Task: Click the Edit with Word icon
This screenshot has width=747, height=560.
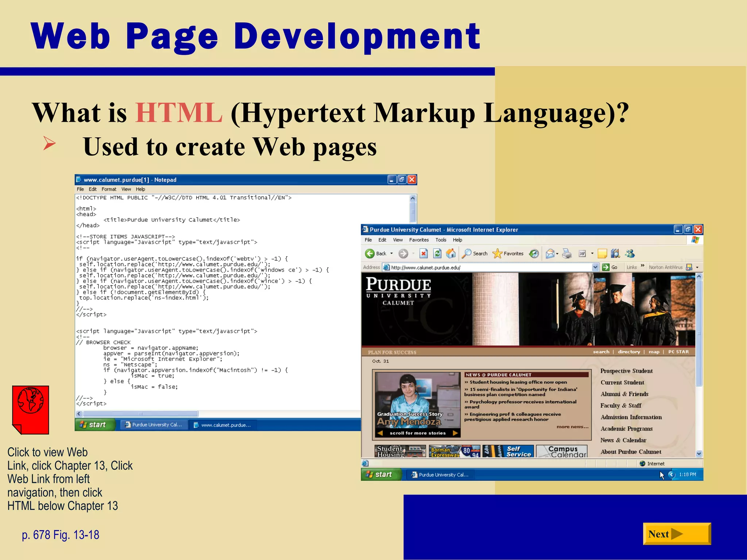Action: pyautogui.click(x=582, y=253)
